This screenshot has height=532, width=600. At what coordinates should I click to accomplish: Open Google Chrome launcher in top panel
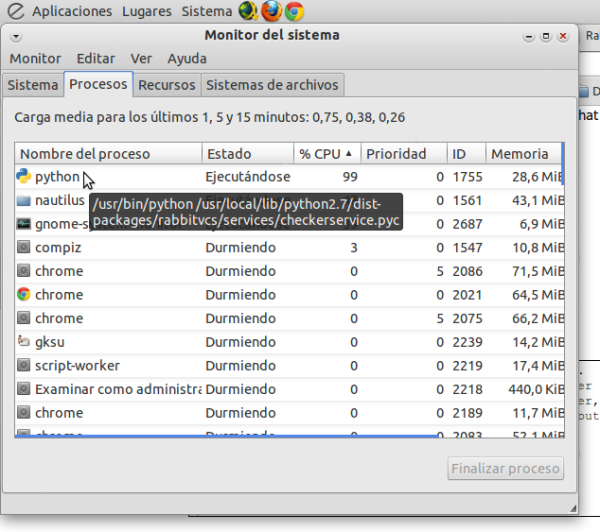pyautogui.click(x=294, y=11)
